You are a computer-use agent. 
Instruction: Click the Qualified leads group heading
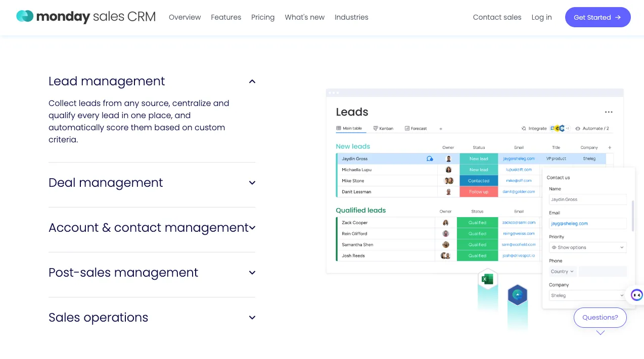(361, 210)
